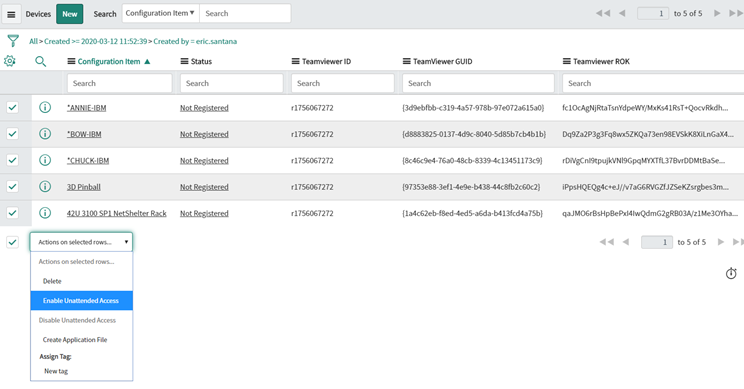The image size is (744, 389).
Task: Choose Create Application File
Action: [82, 340]
